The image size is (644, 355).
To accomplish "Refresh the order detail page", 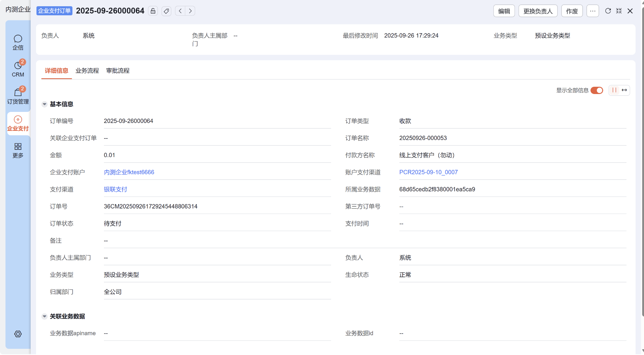I will pos(608,11).
